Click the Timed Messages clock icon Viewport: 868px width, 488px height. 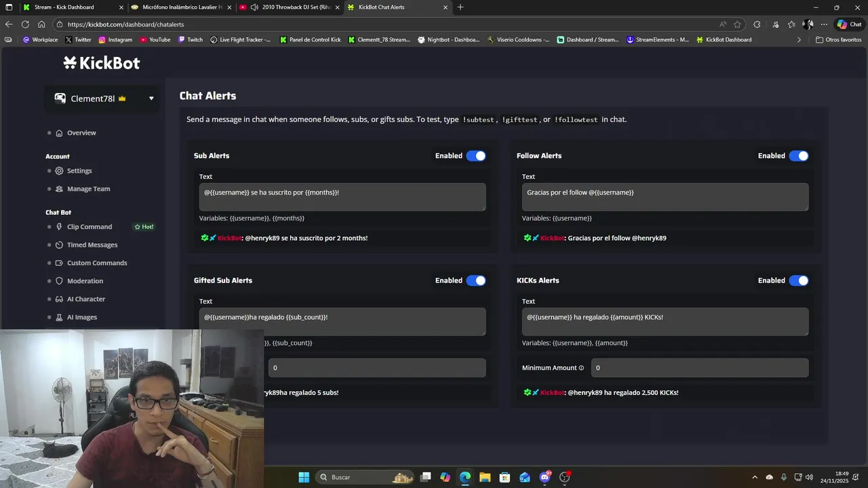pos(59,245)
